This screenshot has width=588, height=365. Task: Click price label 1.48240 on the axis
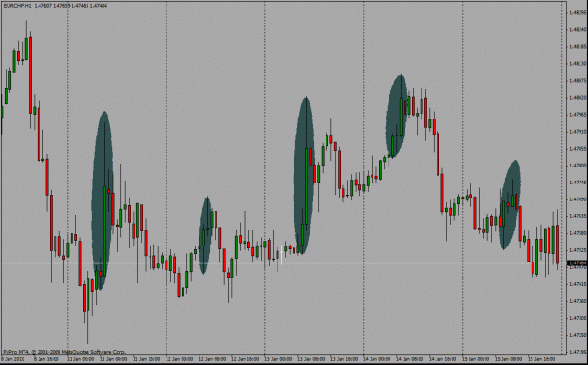pyautogui.click(x=578, y=30)
